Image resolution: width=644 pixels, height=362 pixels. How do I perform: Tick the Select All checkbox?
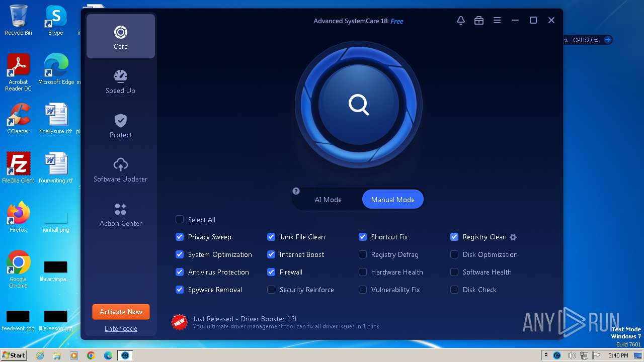pyautogui.click(x=180, y=219)
